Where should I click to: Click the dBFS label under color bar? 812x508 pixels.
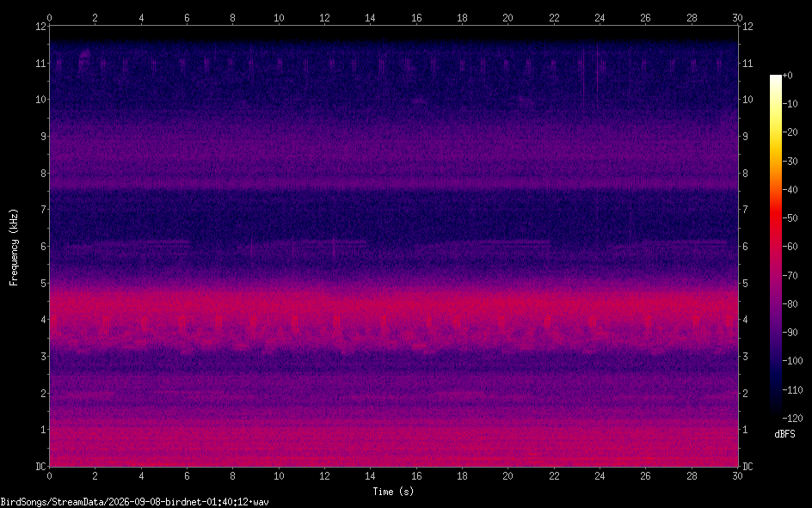pos(784,434)
